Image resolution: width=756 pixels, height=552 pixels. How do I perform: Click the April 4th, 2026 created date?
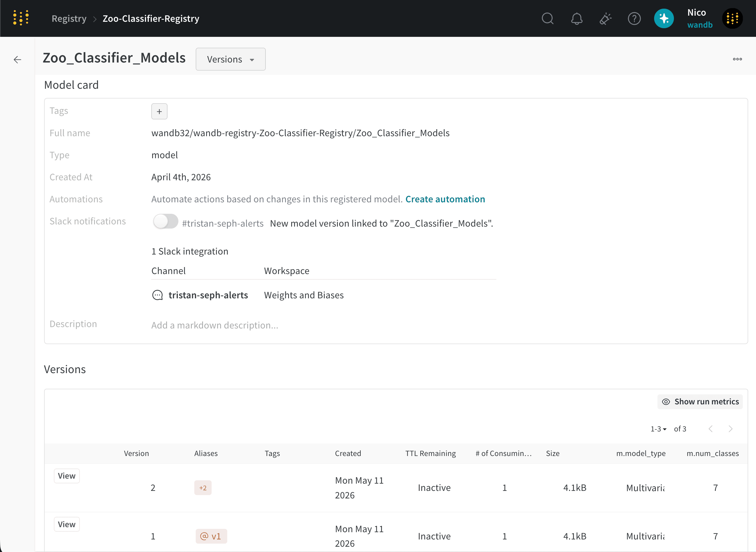point(181,177)
